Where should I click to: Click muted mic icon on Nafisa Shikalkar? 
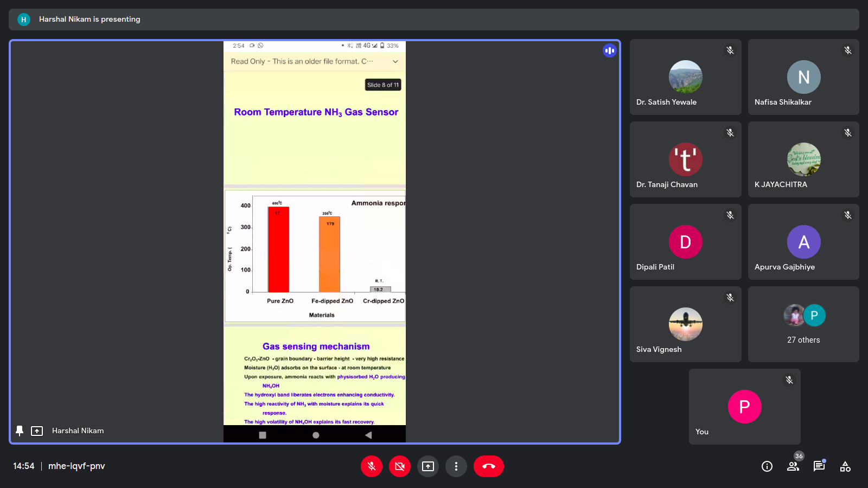848,50
